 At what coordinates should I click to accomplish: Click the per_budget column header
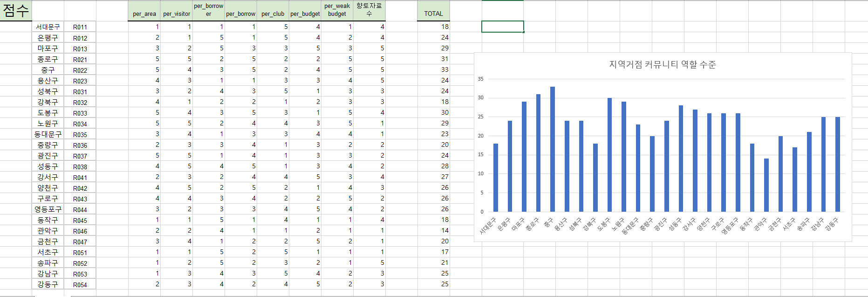(305, 14)
